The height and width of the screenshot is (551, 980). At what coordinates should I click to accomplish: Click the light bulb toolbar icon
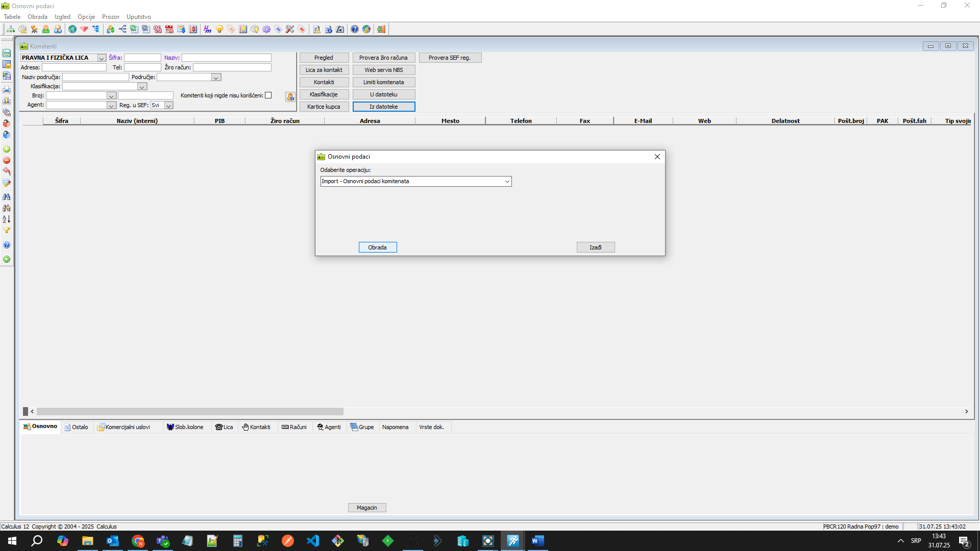(x=219, y=30)
